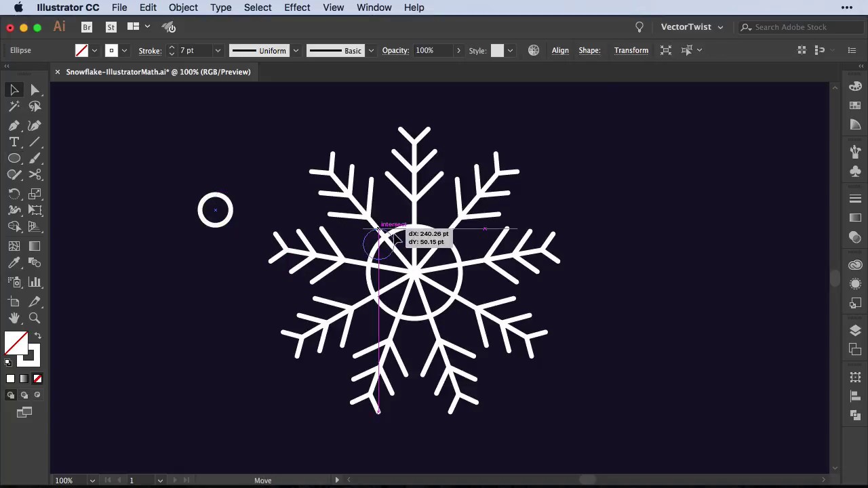Open the Effect menu
Screen dimensions: 868x488
coord(297,7)
